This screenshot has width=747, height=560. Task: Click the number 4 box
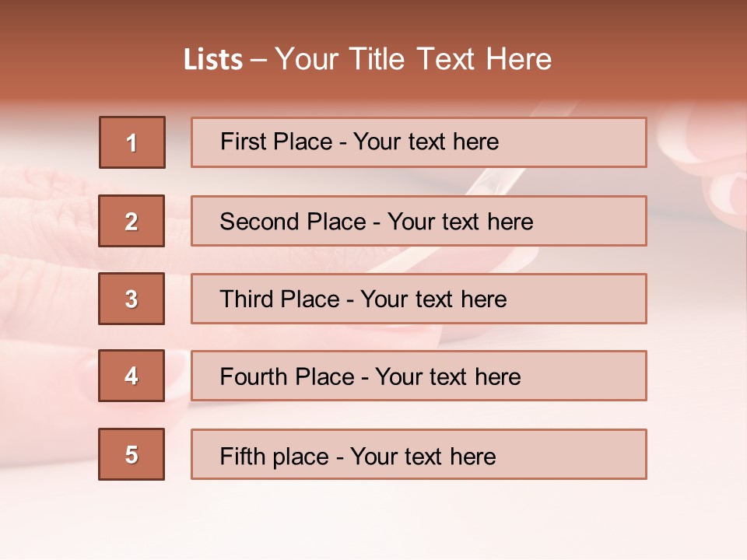tap(132, 376)
